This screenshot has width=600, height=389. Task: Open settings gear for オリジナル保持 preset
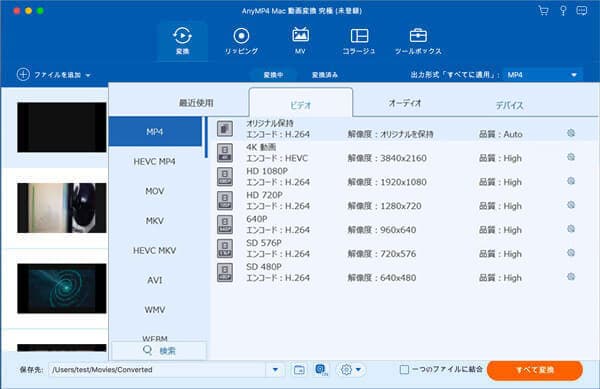pos(571,133)
